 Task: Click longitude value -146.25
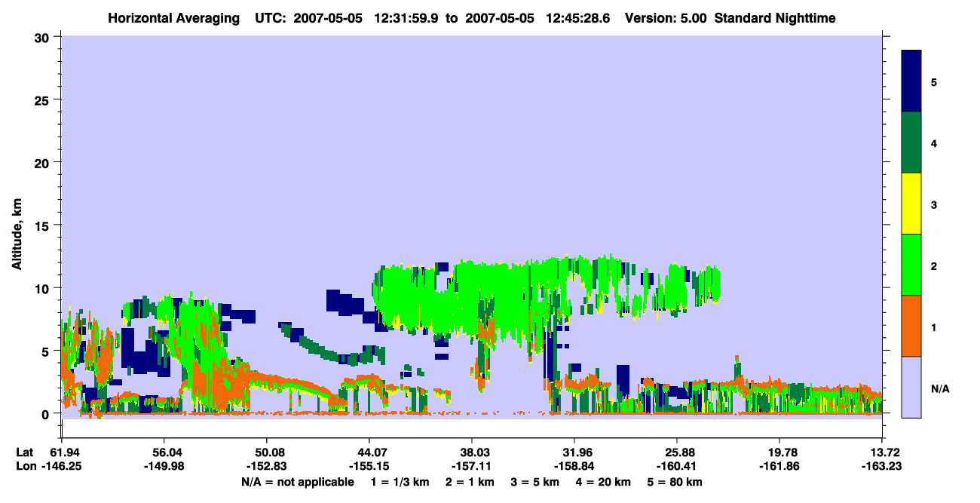pos(62,466)
